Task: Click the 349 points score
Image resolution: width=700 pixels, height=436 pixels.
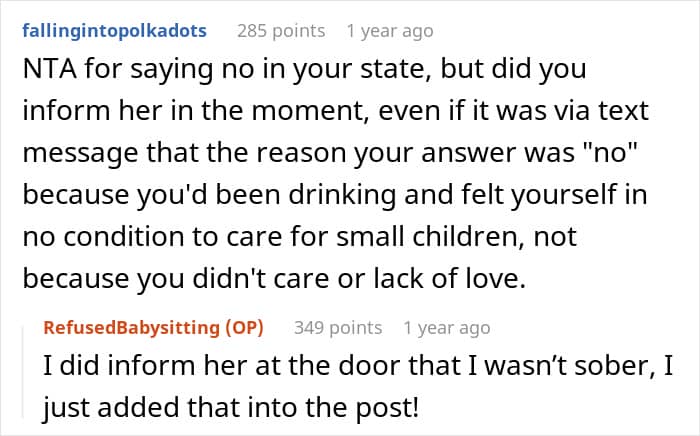Action: point(338,327)
